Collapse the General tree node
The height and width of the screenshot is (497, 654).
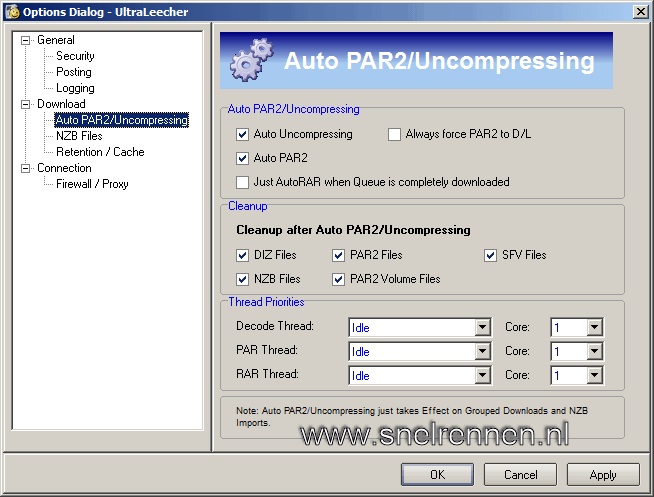(x=25, y=40)
